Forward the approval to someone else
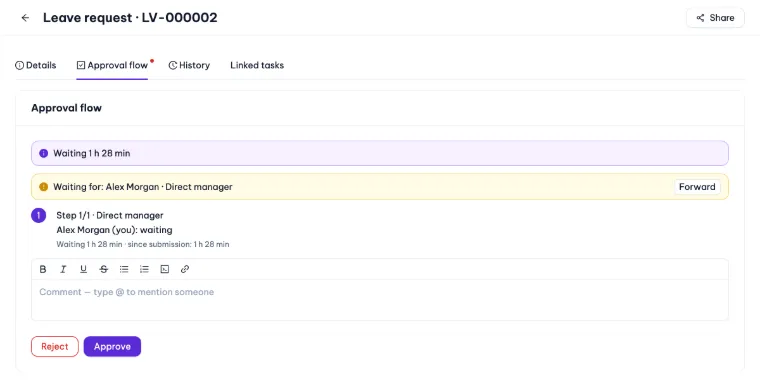Viewport: 760px width, 380px height. 697,187
